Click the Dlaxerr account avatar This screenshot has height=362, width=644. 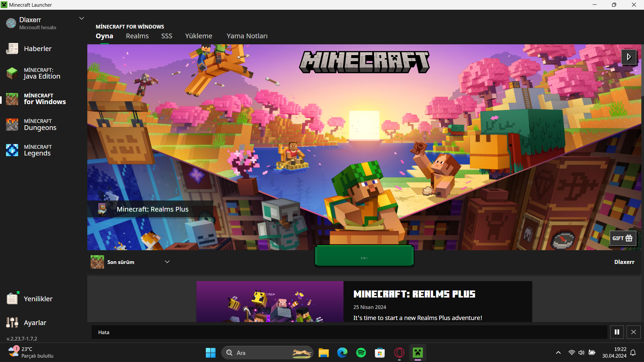(x=11, y=23)
